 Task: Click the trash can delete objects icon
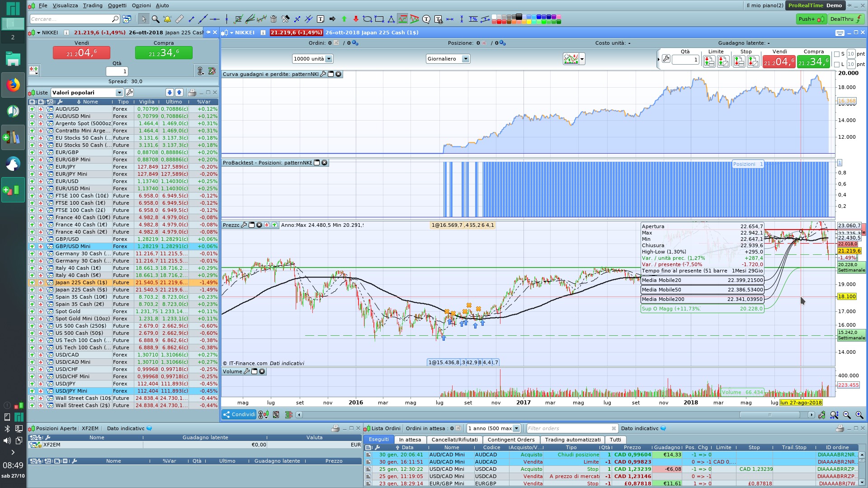274,19
